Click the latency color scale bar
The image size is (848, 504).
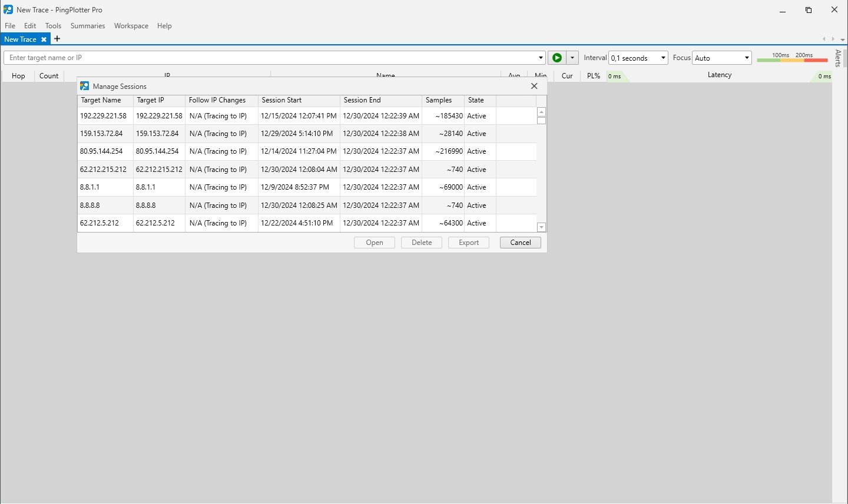792,60
